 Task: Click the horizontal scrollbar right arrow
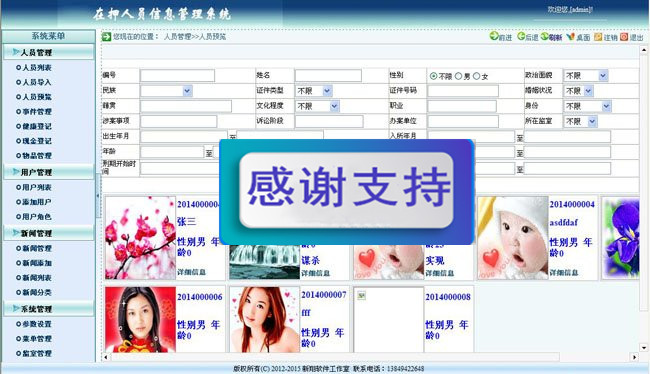point(634,357)
